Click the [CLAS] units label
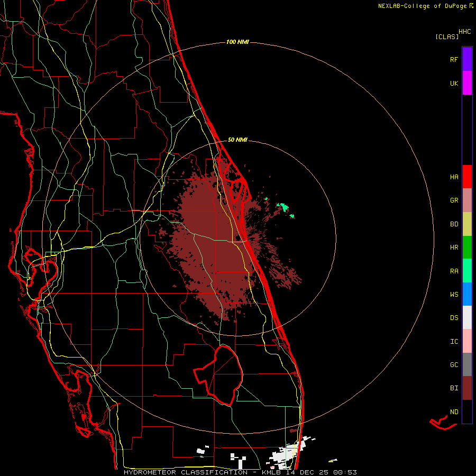The width and height of the screenshot is (476, 476). pos(447,36)
